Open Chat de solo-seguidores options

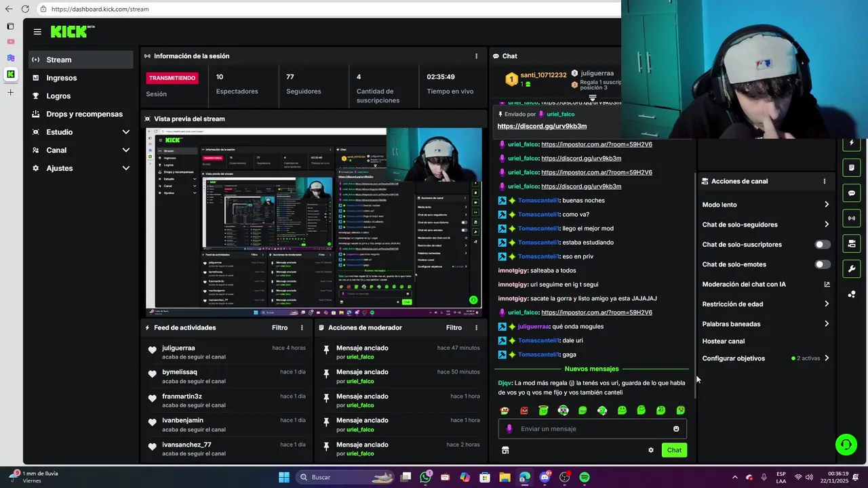click(766, 224)
